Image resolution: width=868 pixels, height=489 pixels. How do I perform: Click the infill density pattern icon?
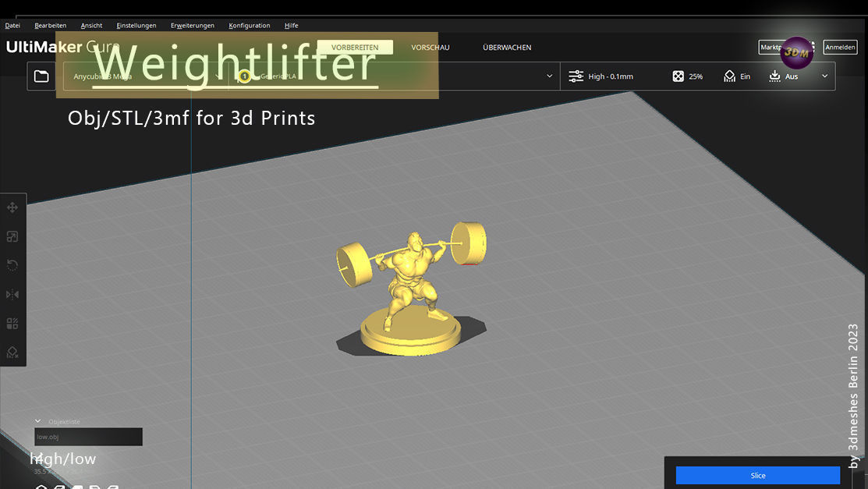[678, 76]
